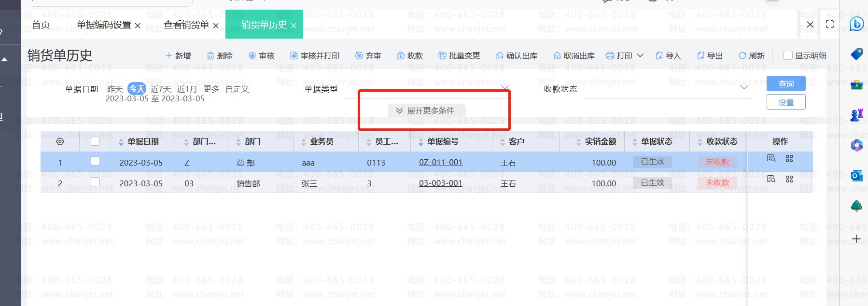Close the 销货单历史 tab
Image resolution: width=868 pixels, height=306 pixels.
click(x=294, y=26)
